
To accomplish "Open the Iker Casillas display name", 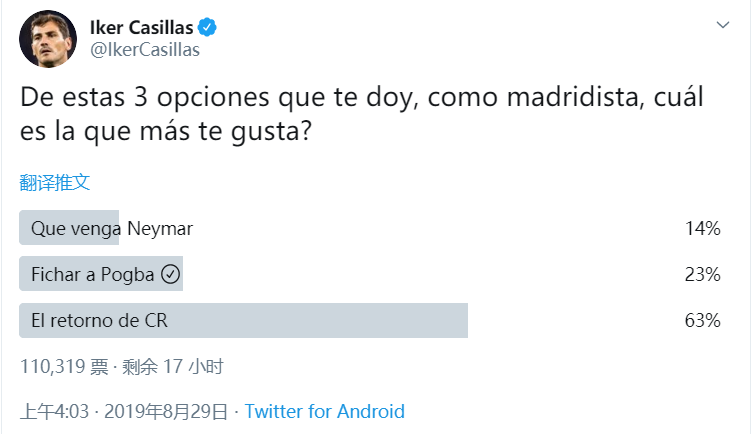I will (x=141, y=28).
